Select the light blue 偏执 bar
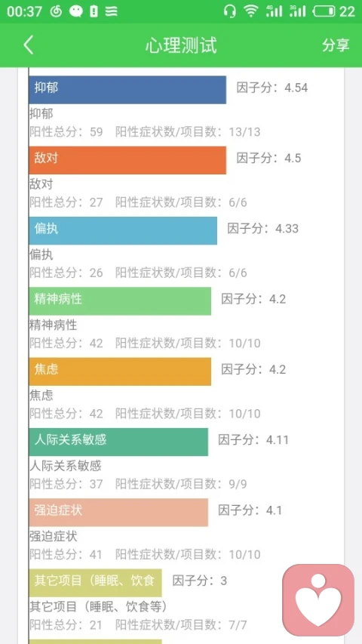 (123, 230)
